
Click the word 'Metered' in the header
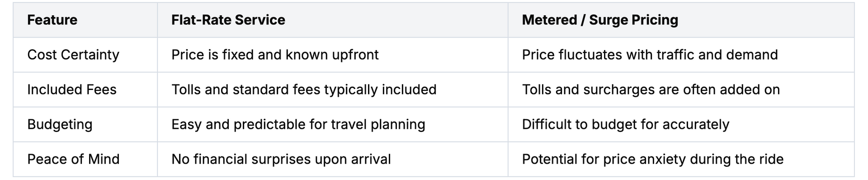[x=549, y=20]
